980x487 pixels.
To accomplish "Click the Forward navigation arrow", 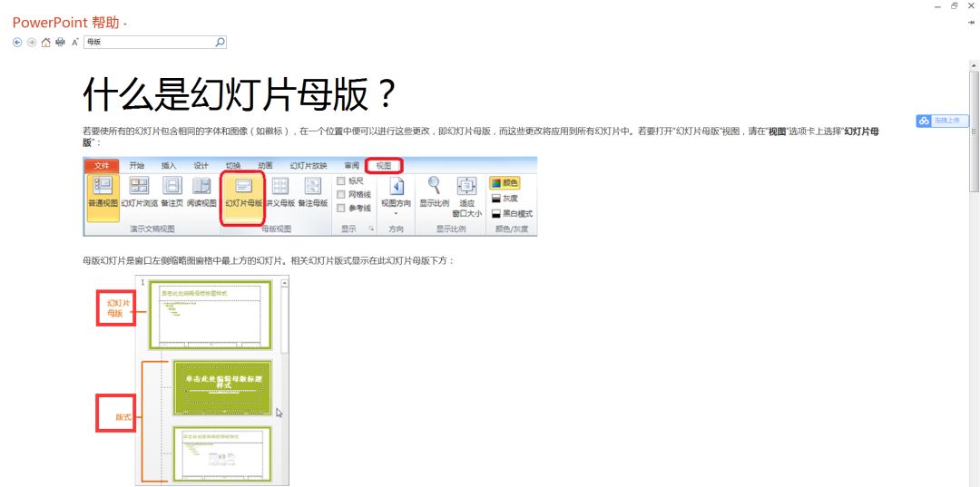I will point(31,43).
